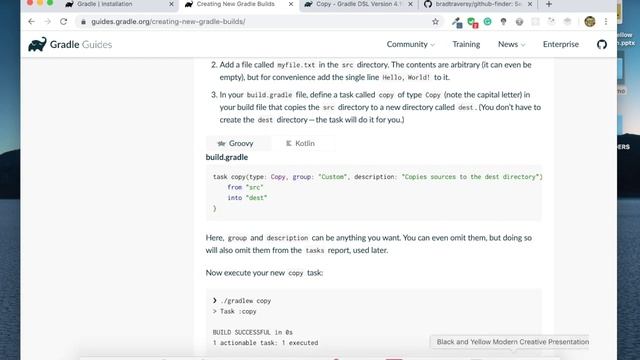
Task: Close the Creating New Gradle Builds tab
Action: (291, 4)
